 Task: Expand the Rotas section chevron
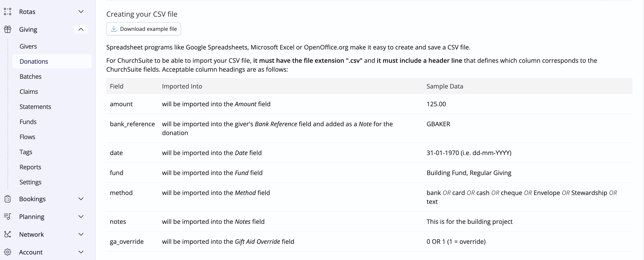(81, 12)
